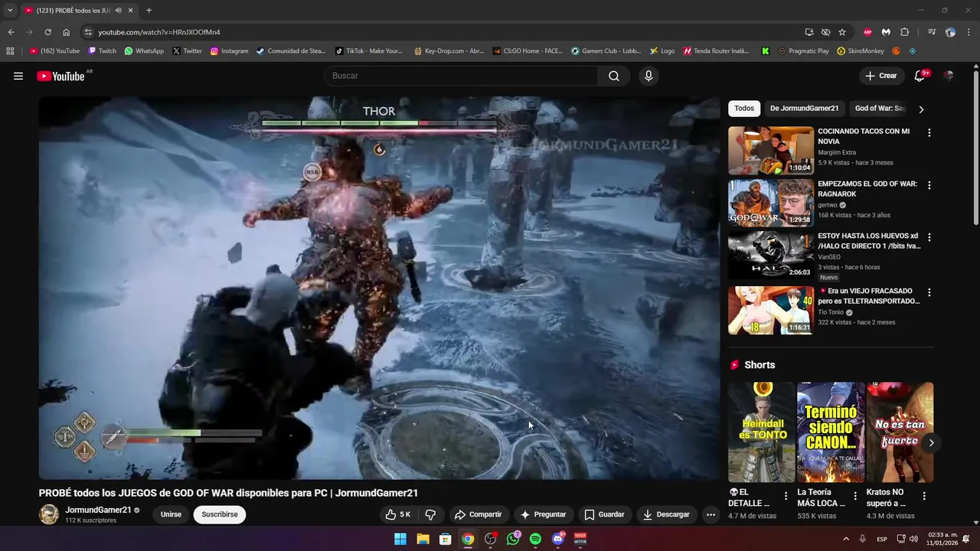980x551 pixels.
Task: Select the De JormundGamer21 chip
Action: click(804, 109)
